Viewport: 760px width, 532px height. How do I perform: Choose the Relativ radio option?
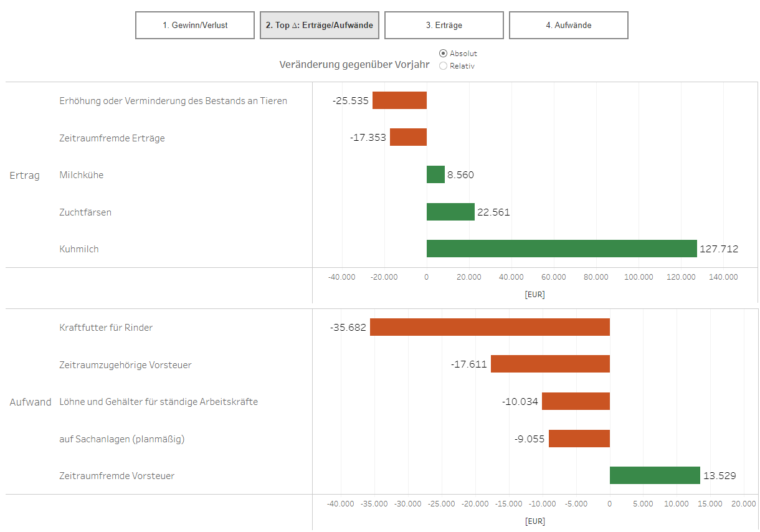point(444,66)
